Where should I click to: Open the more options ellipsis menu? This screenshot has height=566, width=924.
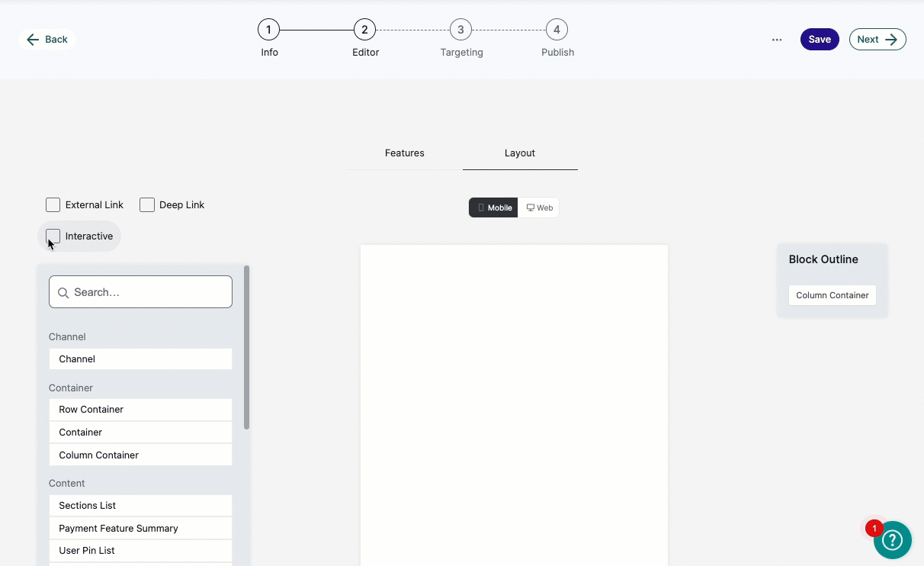tap(777, 40)
